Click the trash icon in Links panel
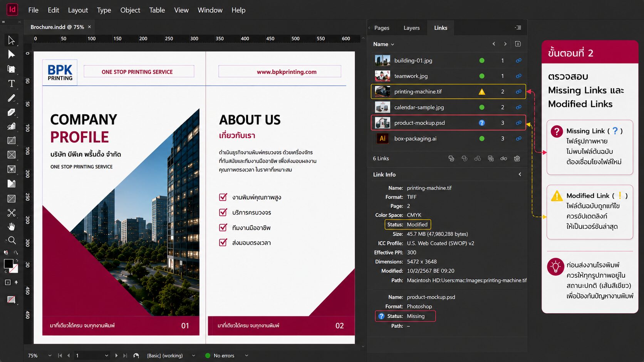644x362 pixels. click(x=517, y=158)
